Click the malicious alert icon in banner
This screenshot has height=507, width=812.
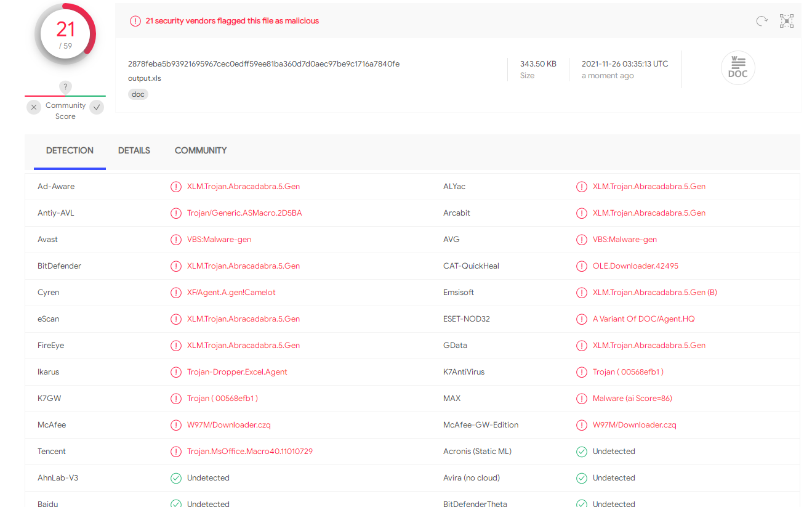coord(135,21)
